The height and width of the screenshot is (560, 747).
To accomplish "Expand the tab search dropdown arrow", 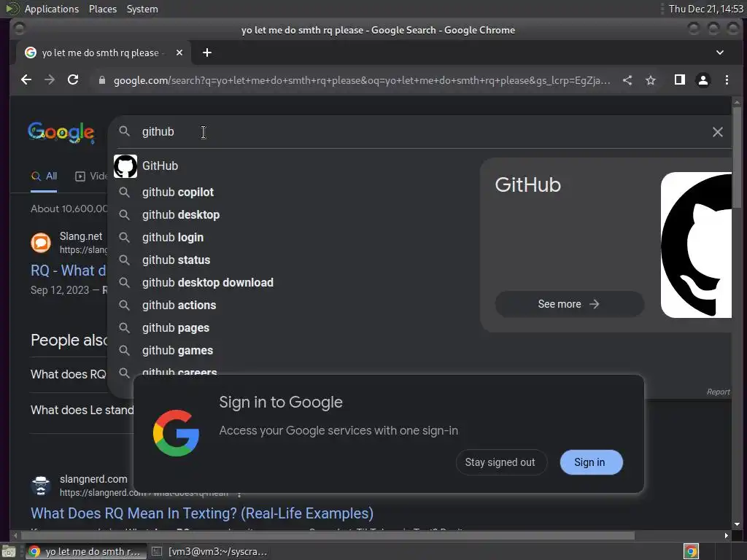I will (720, 52).
